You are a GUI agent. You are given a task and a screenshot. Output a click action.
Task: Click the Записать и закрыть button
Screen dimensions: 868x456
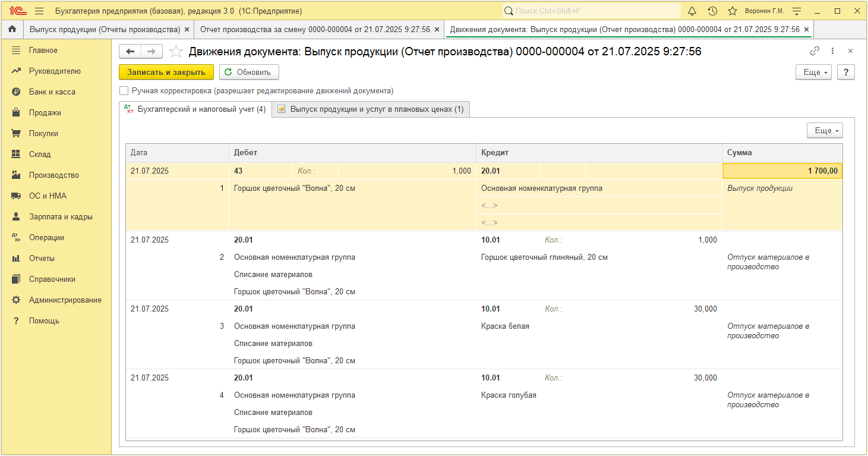click(166, 72)
